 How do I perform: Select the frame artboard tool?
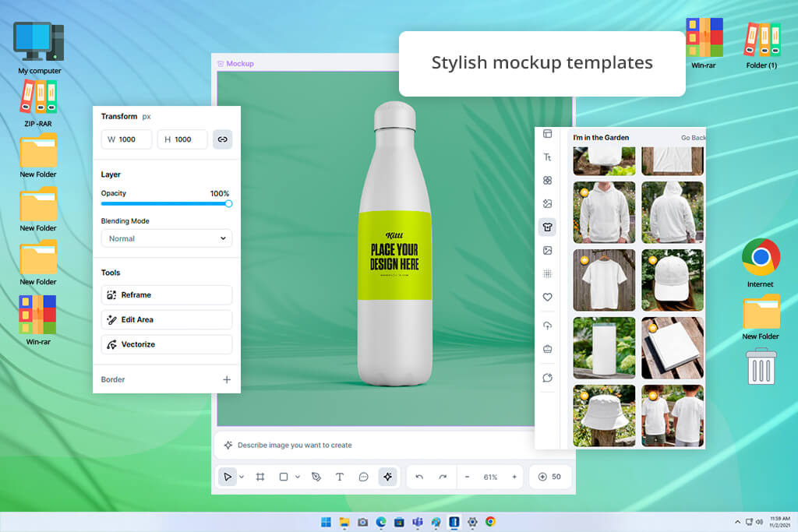click(260, 477)
